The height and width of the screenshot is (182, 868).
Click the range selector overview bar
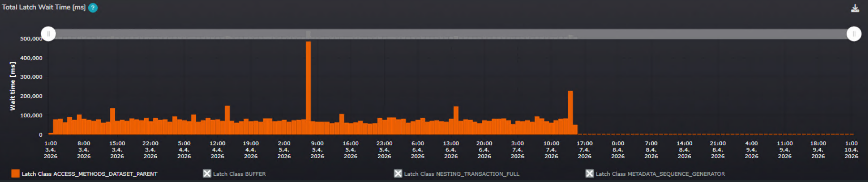point(451,34)
